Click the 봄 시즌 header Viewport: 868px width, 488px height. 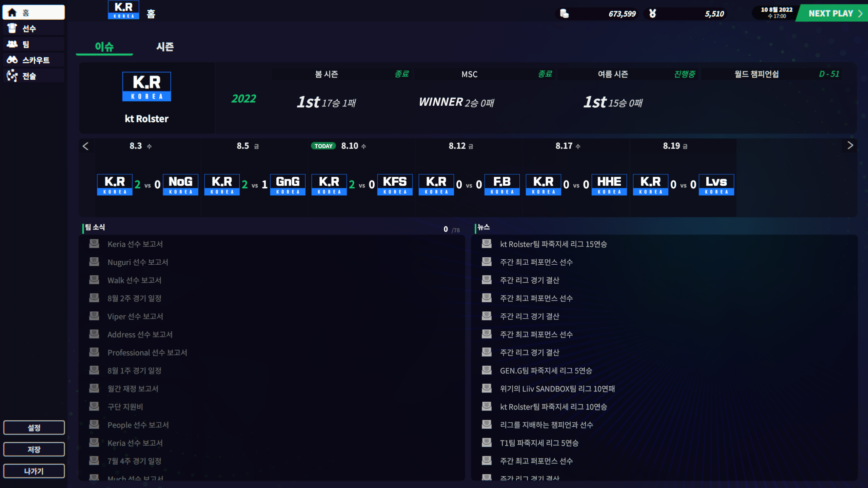click(327, 74)
